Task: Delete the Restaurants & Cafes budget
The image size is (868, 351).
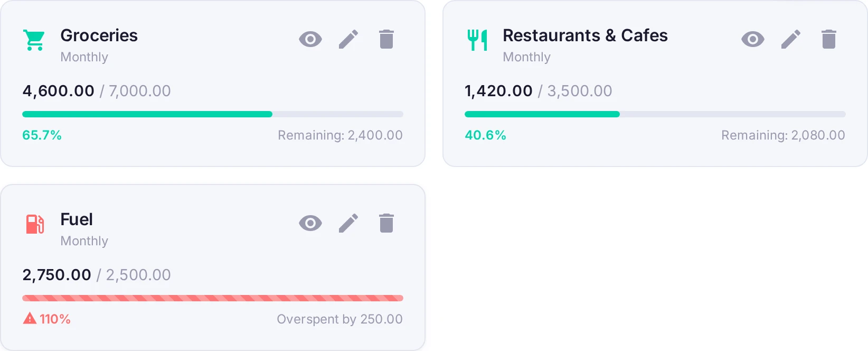Action: (x=829, y=39)
